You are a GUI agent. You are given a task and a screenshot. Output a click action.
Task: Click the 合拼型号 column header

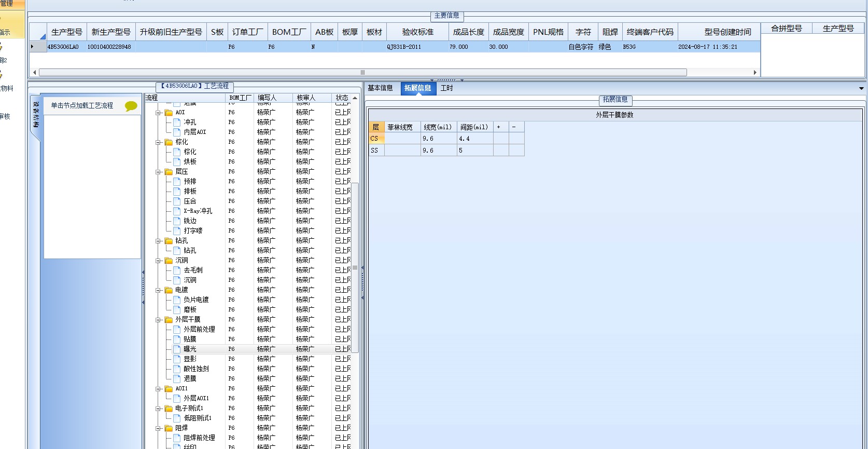coord(786,29)
